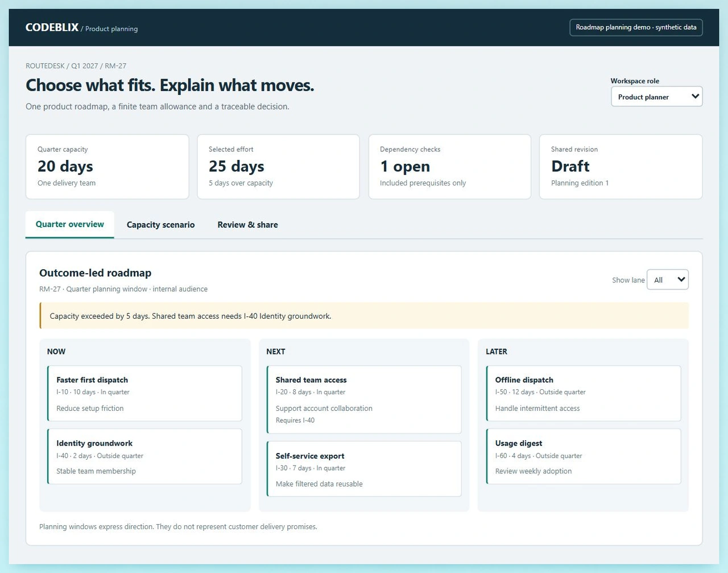This screenshot has width=728, height=573.
Task: Open the Capacity scenario tab
Action: pos(160,225)
